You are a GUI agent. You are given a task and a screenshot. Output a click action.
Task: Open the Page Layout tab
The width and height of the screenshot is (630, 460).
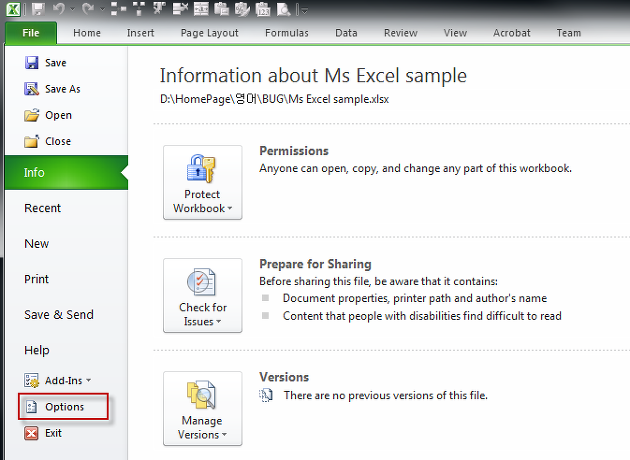click(x=209, y=33)
